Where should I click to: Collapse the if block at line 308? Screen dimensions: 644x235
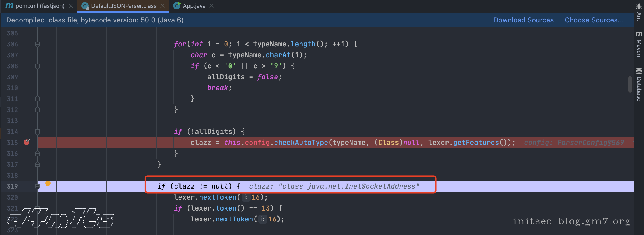(x=38, y=66)
